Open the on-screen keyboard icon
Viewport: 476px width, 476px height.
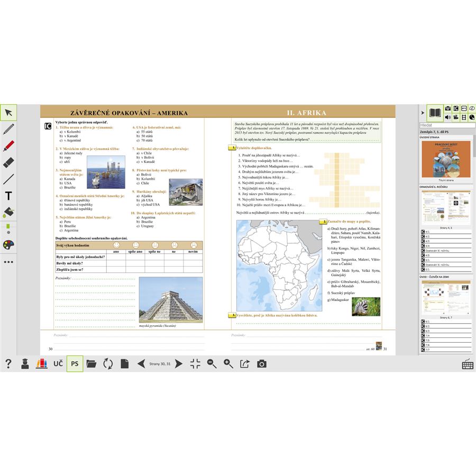click(467, 364)
